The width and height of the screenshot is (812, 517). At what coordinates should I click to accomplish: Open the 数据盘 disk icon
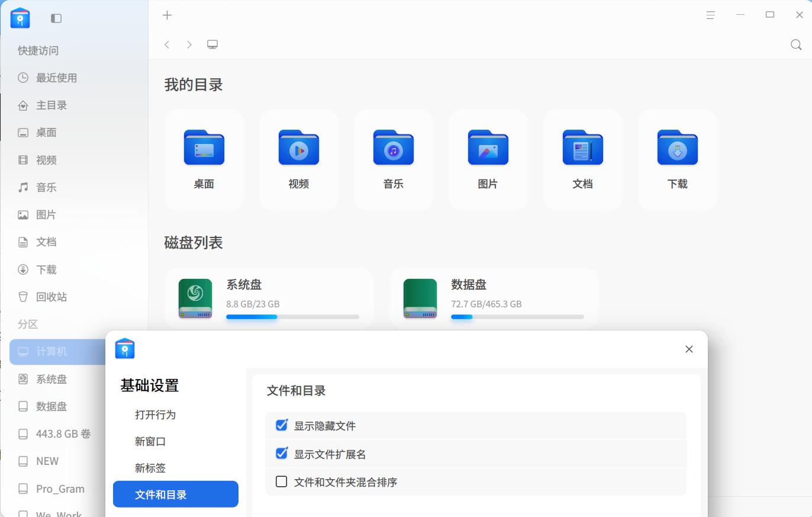tap(420, 298)
